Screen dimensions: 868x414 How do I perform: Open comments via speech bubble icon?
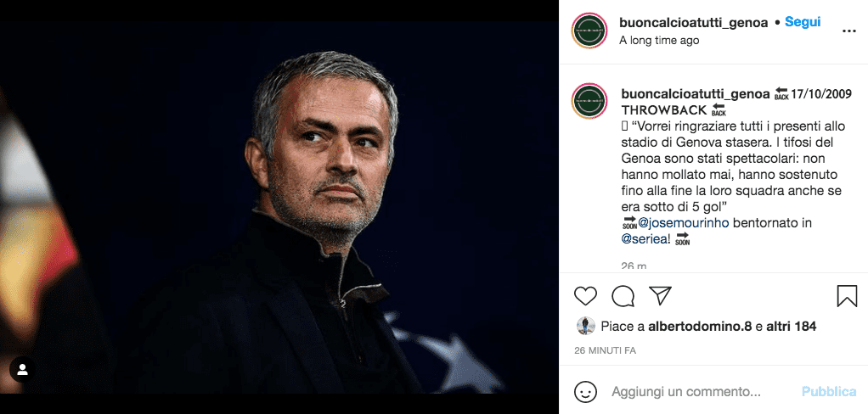[623, 295]
